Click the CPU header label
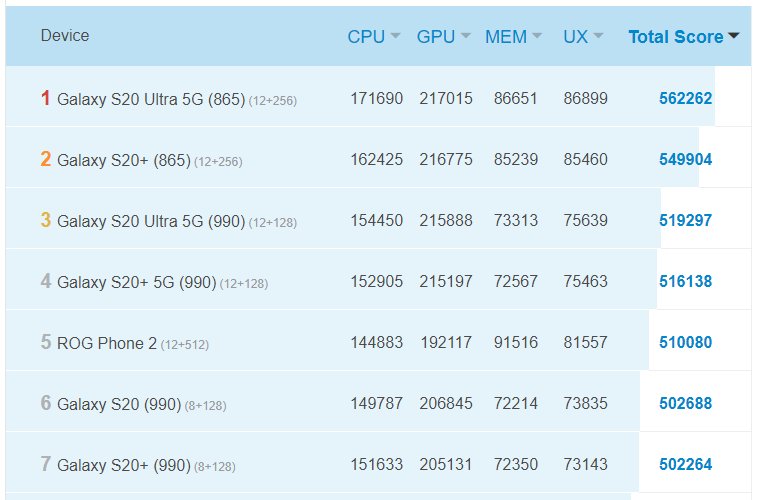757x500 pixels. (366, 37)
